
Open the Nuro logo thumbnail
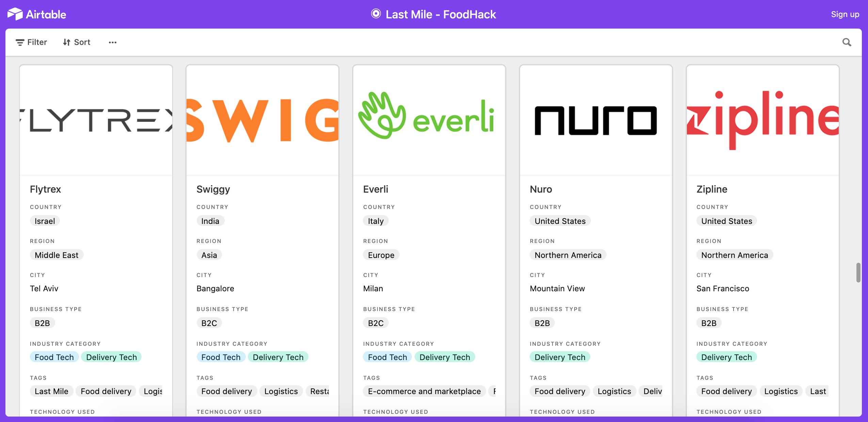click(596, 120)
